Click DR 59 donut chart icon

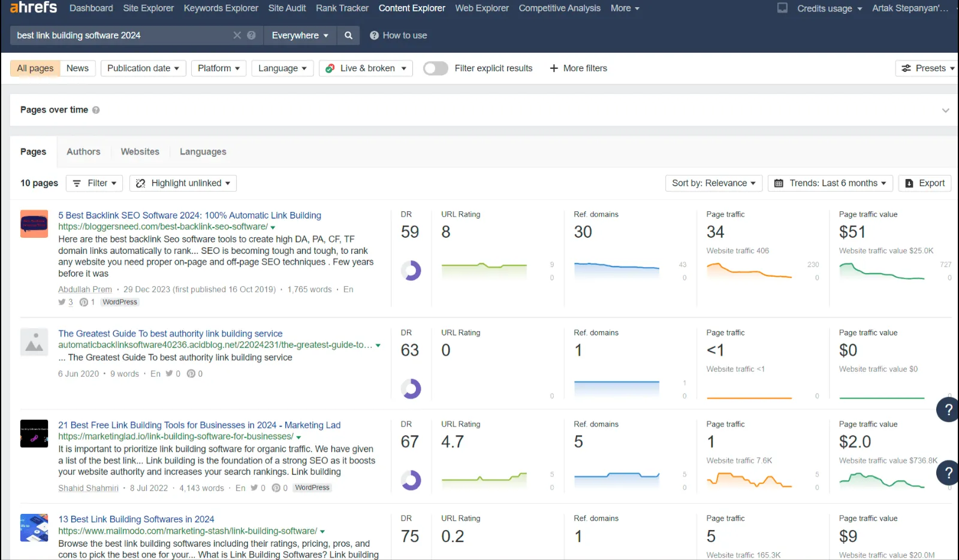[x=411, y=271]
